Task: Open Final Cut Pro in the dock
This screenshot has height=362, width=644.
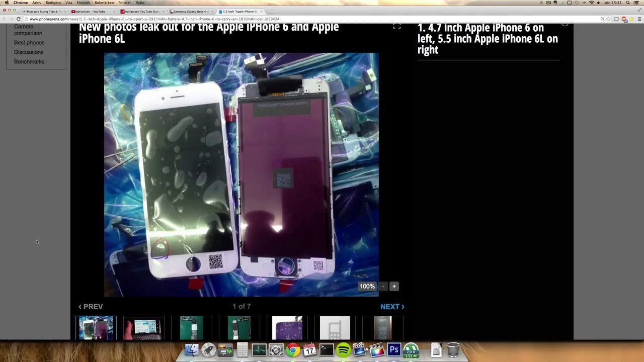Action: tap(377, 349)
